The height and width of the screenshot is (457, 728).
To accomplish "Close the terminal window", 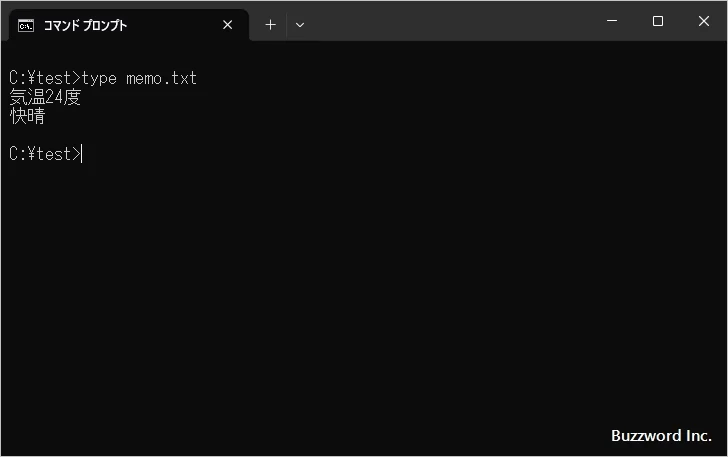I will [x=703, y=21].
